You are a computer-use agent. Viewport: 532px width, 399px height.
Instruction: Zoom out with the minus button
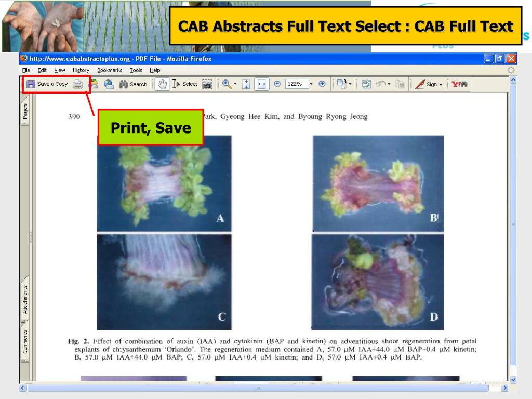277,84
